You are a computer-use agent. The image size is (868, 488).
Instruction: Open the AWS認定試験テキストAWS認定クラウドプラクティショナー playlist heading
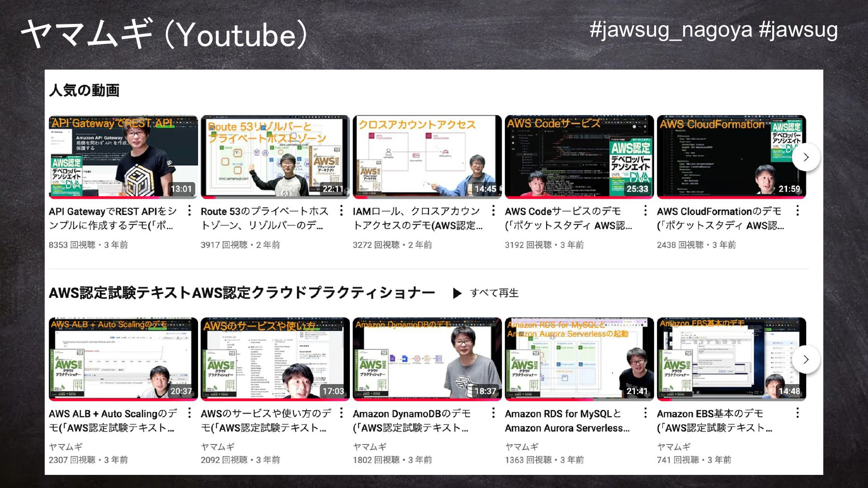242,293
